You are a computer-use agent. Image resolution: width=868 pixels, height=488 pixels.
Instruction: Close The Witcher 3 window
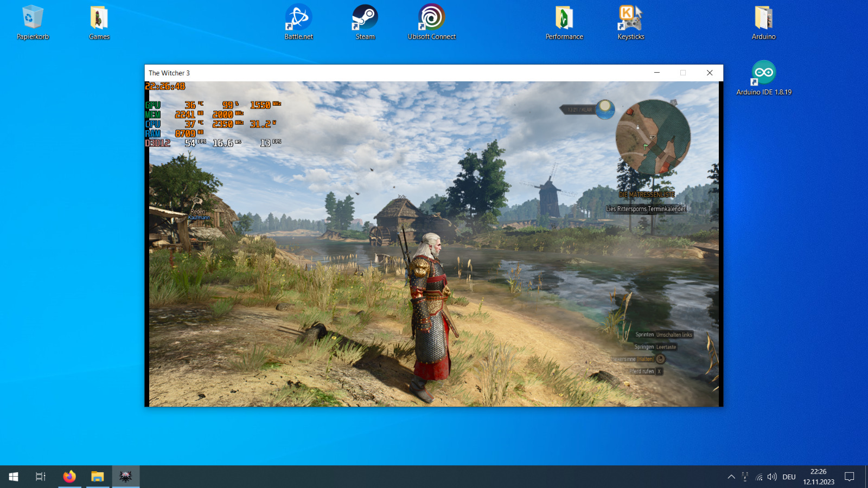710,73
